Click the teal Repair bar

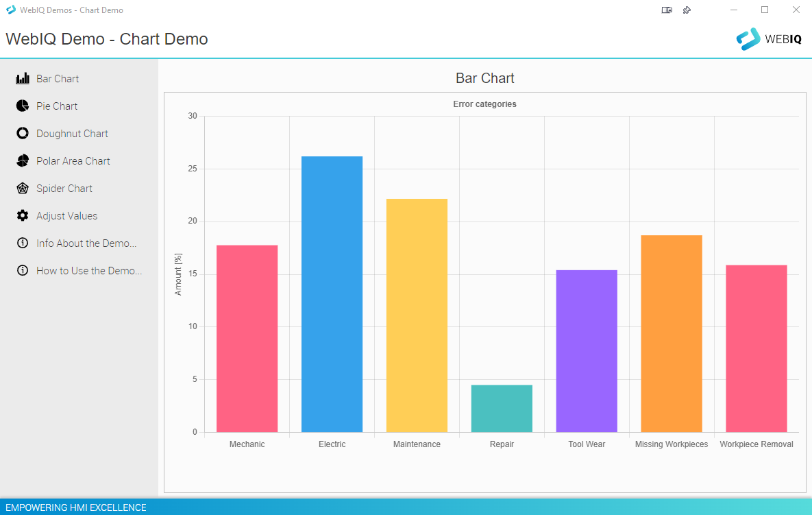tap(502, 408)
